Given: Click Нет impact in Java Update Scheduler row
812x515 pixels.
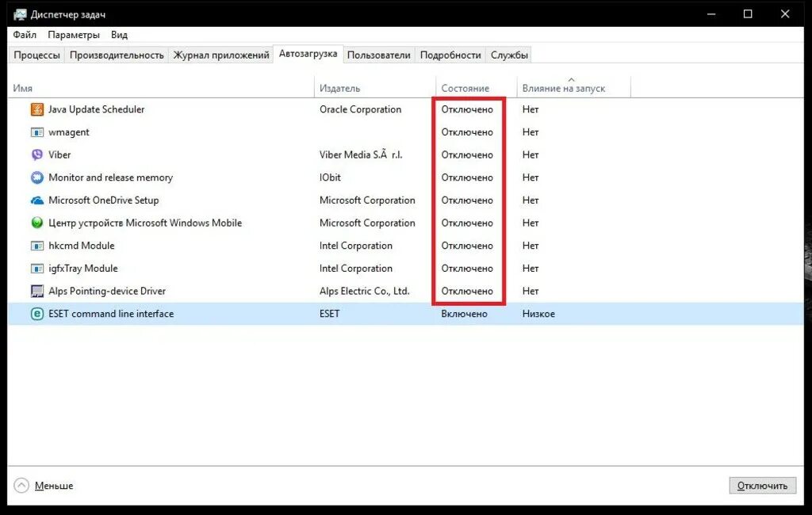Looking at the screenshot, I should [x=530, y=109].
